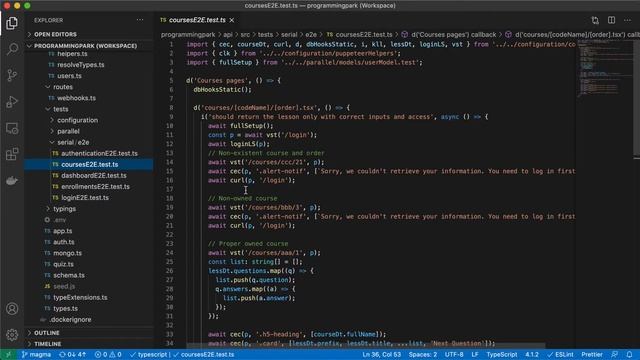Open typeExtensions.ts file
The width and height of the screenshot is (640, 360).
(89, 297)
